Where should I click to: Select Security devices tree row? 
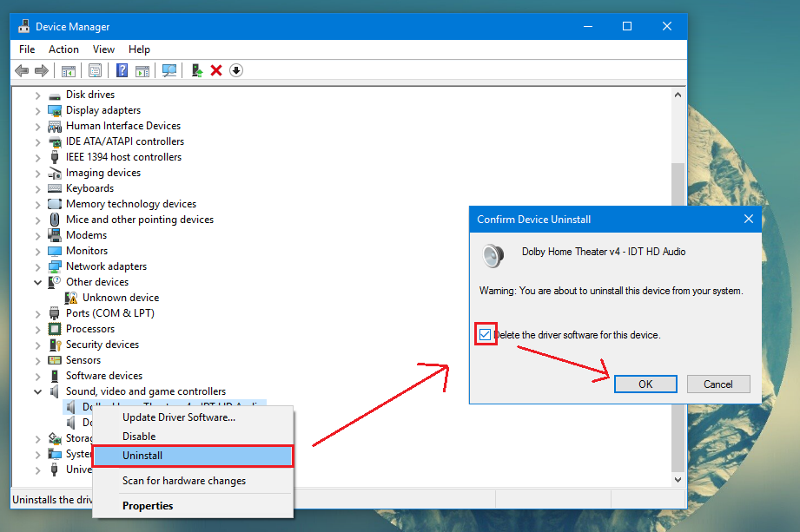coord(102,345)
